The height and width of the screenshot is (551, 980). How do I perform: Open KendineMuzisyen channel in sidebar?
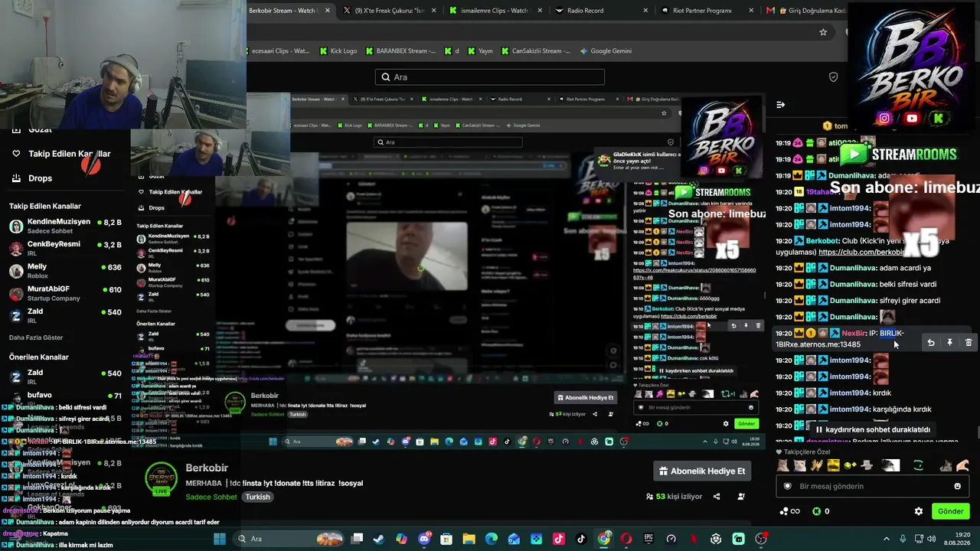(65, 226)
